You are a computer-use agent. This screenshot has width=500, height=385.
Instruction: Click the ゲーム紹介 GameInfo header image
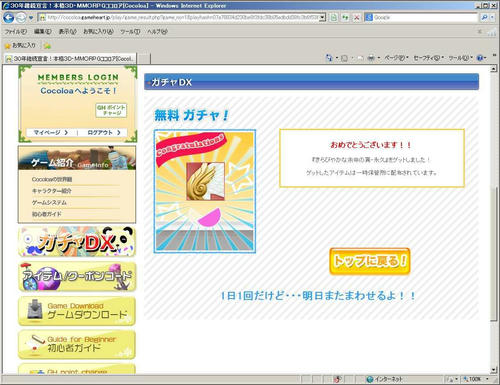pyautogui.click(x=77, y=158)
